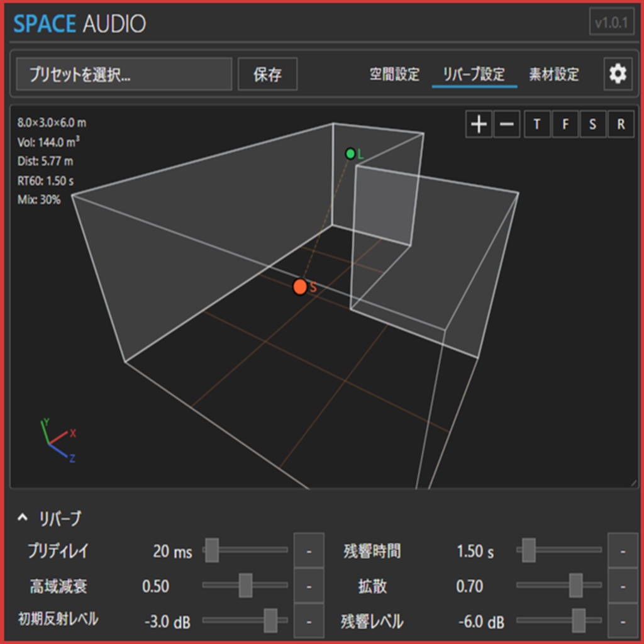Grab the viewport resize handle corner
644x644 pixels.
[x=634, y=484]
